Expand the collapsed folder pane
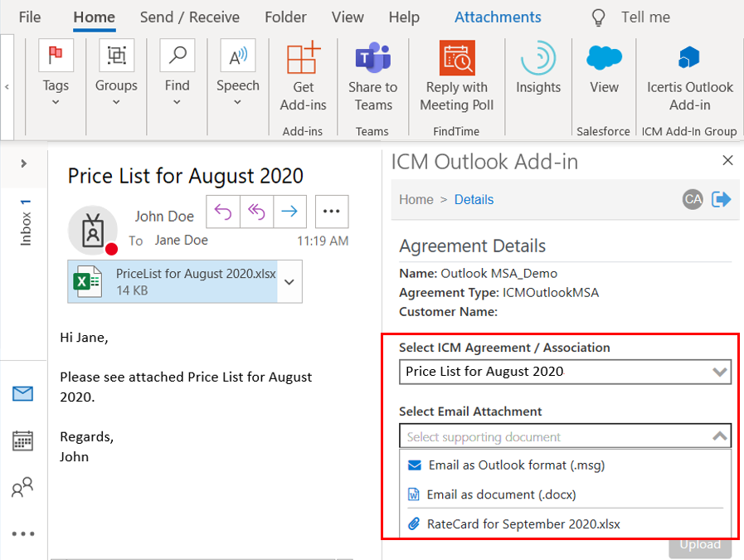This screenshot has height=560, width=744. 23,163
